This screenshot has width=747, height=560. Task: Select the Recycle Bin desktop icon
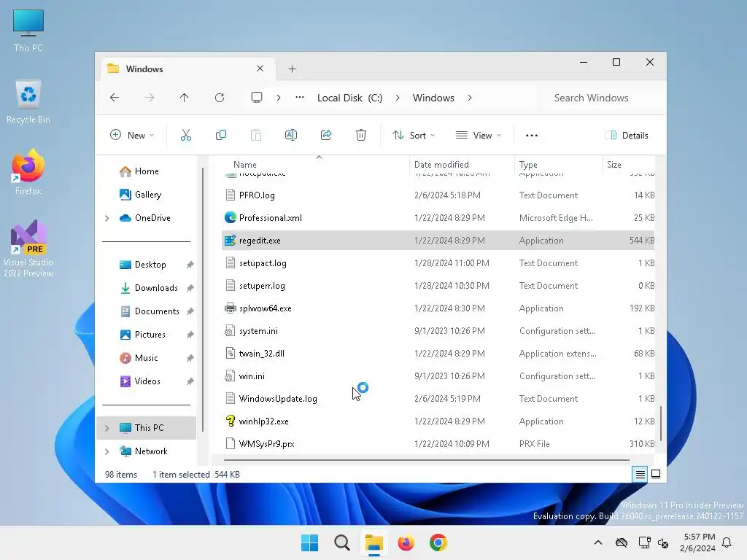(x=28, y=102)
